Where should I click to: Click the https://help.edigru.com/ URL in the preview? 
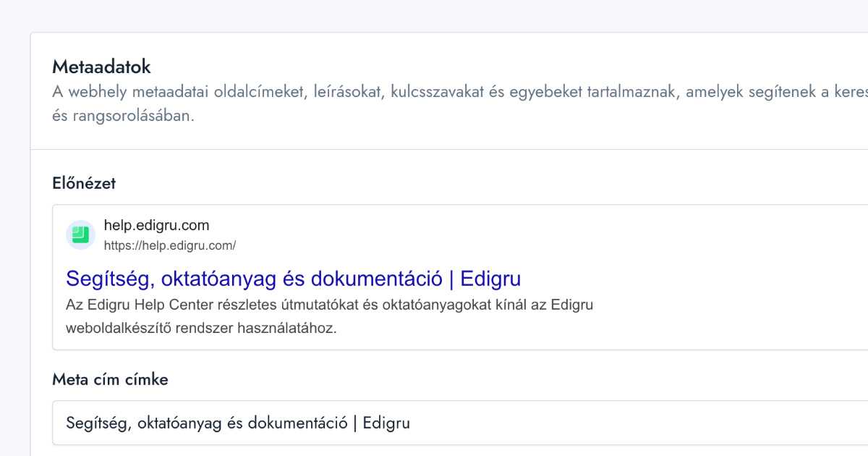click(x=170, y=245)
